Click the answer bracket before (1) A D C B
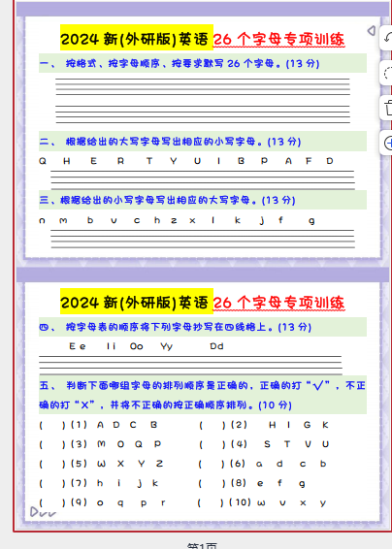Viewport: 392px width, 549px height. coord(52,425)
